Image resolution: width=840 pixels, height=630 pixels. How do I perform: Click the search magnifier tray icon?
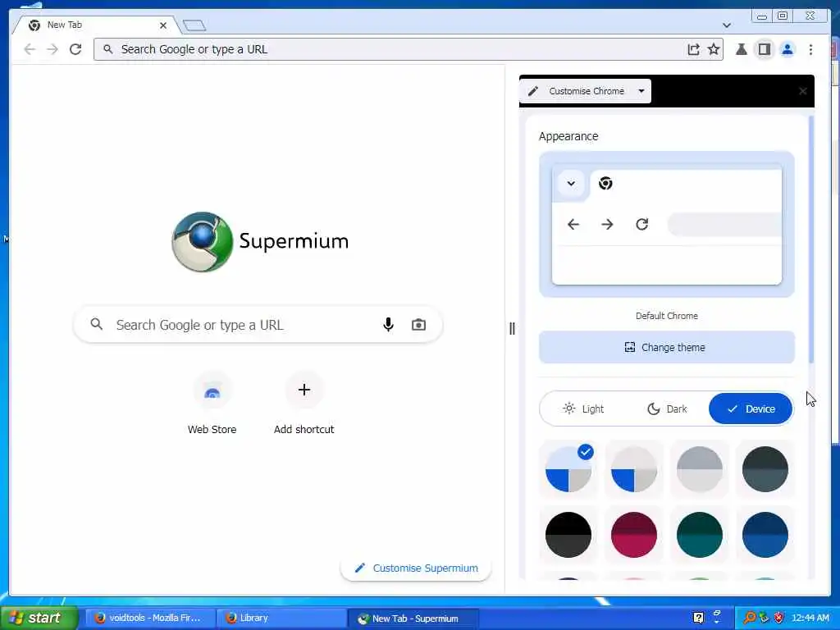tap(749, 618)
